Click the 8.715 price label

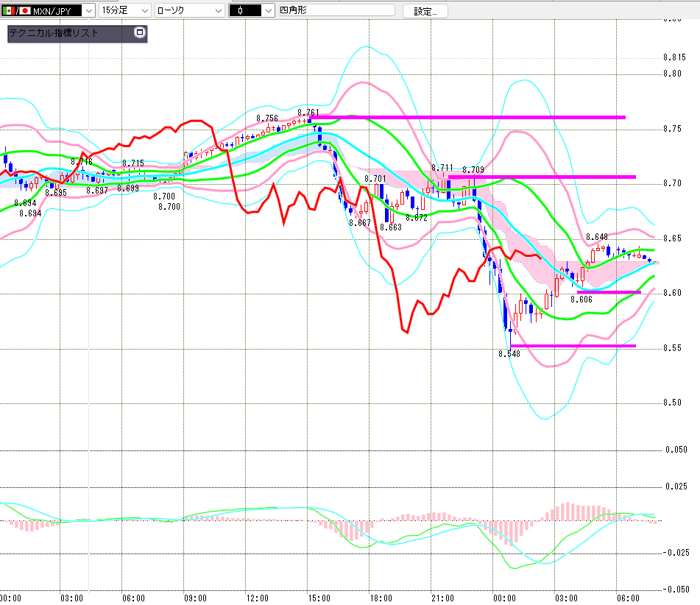point(133,163)
